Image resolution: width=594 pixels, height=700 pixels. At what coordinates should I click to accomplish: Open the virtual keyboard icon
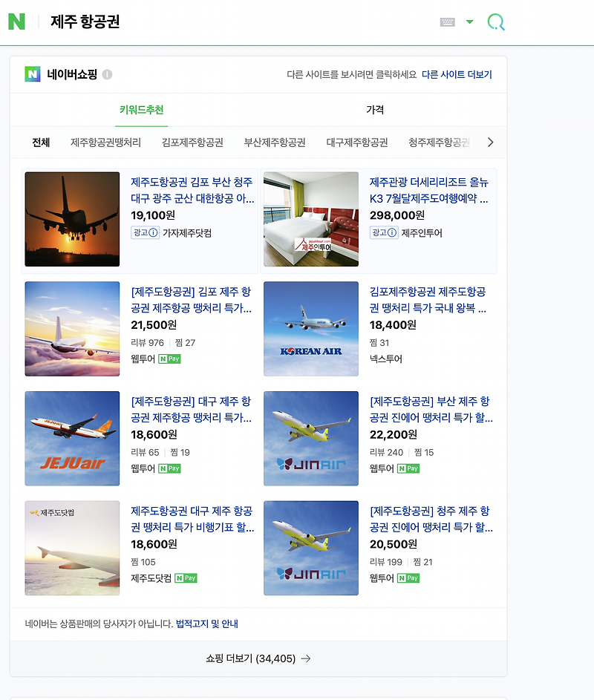point(447,22)
